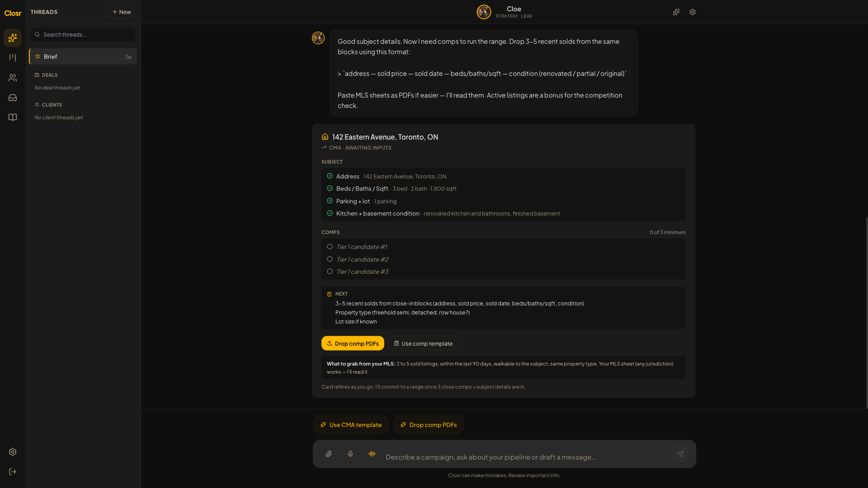
Task: Open the library book sidebar icon
Action: [x=13, y=117]
